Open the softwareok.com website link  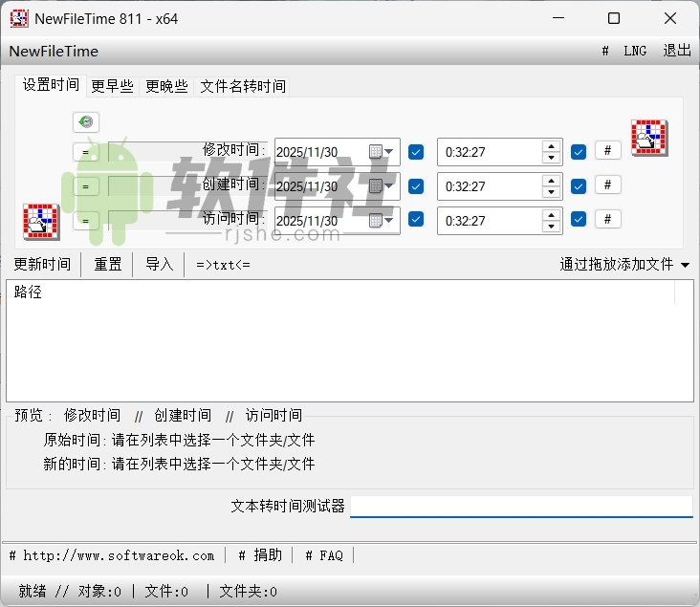click(112, 555)
